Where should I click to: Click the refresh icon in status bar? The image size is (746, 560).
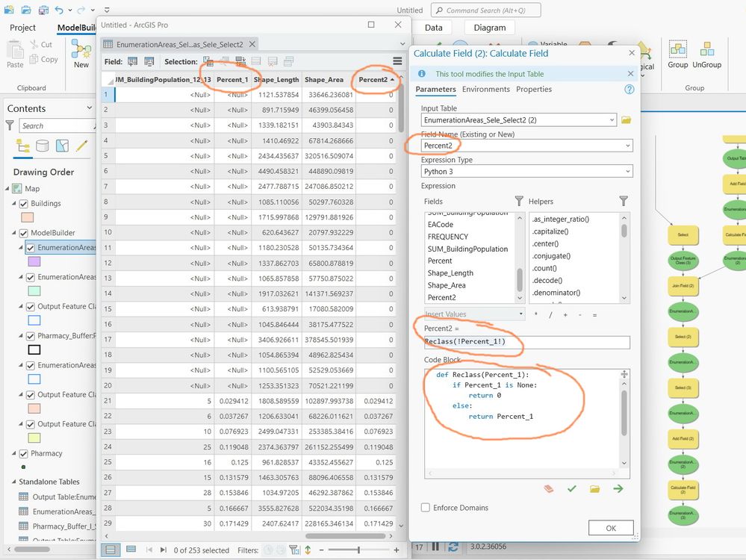[x=453, y=547]
